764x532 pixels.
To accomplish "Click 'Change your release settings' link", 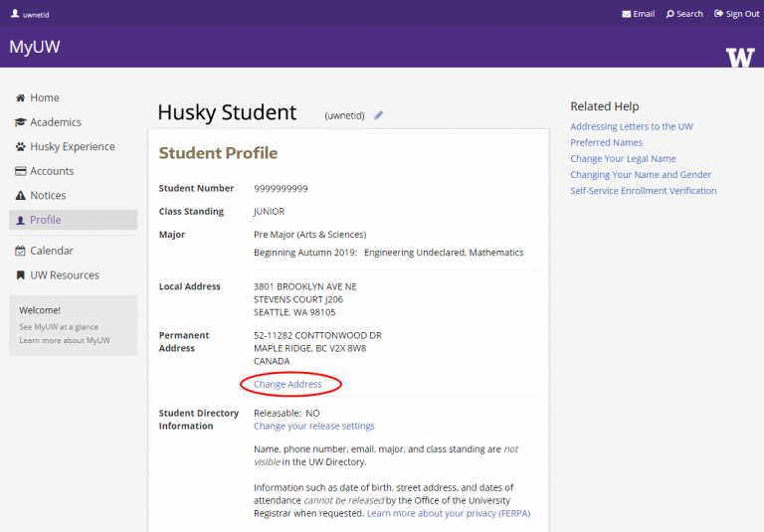I will (x=314, y=426).
